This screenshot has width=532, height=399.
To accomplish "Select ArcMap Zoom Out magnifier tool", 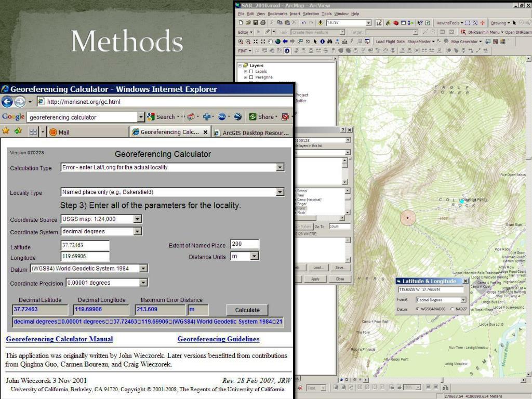I will tap(248, 42).
